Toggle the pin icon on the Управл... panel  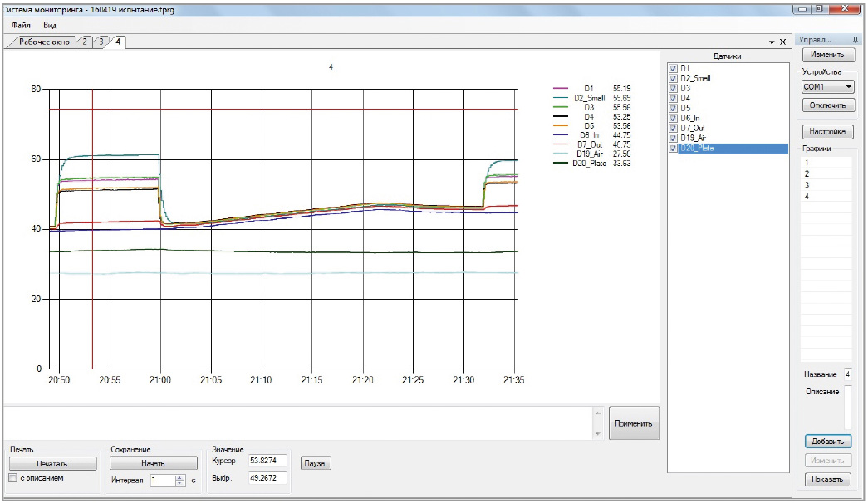pos(856,40)
